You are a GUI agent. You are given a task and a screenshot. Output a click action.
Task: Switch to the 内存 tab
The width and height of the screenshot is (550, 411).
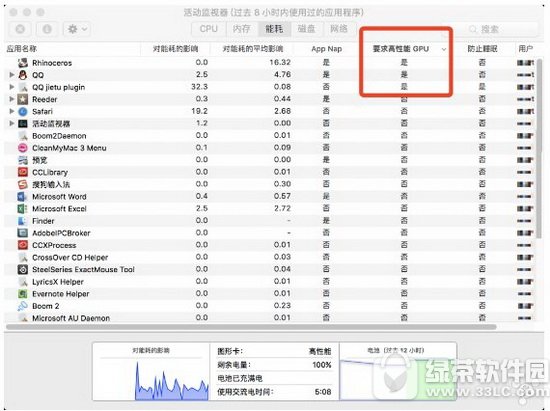pos(241,29)
